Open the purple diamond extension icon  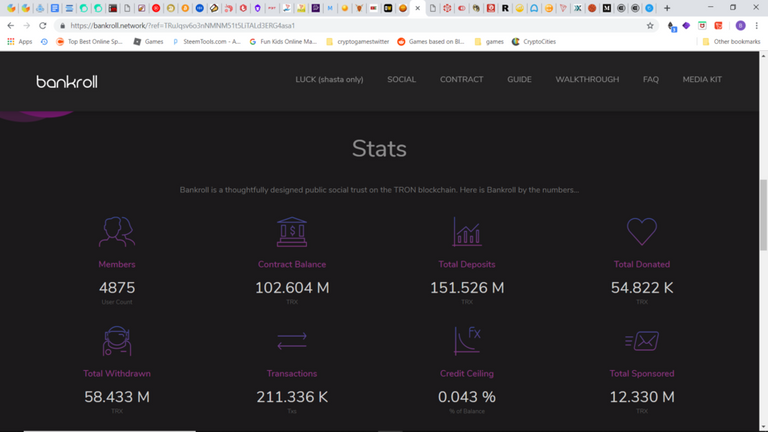pos(686,25)
